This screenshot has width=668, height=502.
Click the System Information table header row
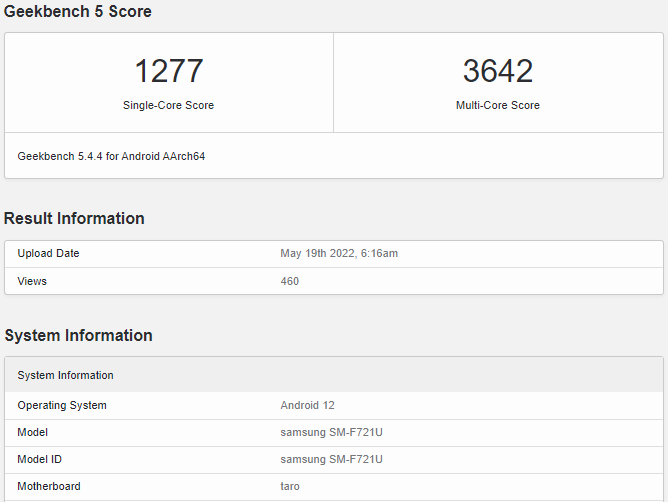click(x=65, y=375)
